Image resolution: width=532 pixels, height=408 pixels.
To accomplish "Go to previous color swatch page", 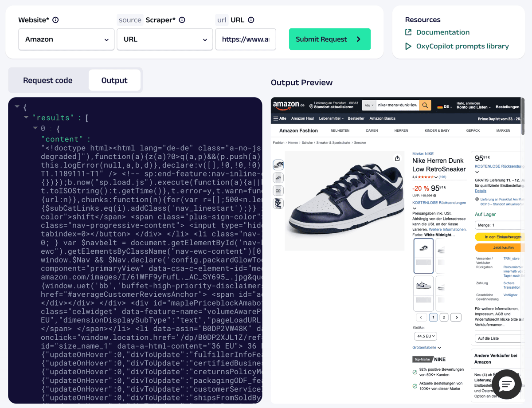I will pyautogui.click(x=421, y=317).
